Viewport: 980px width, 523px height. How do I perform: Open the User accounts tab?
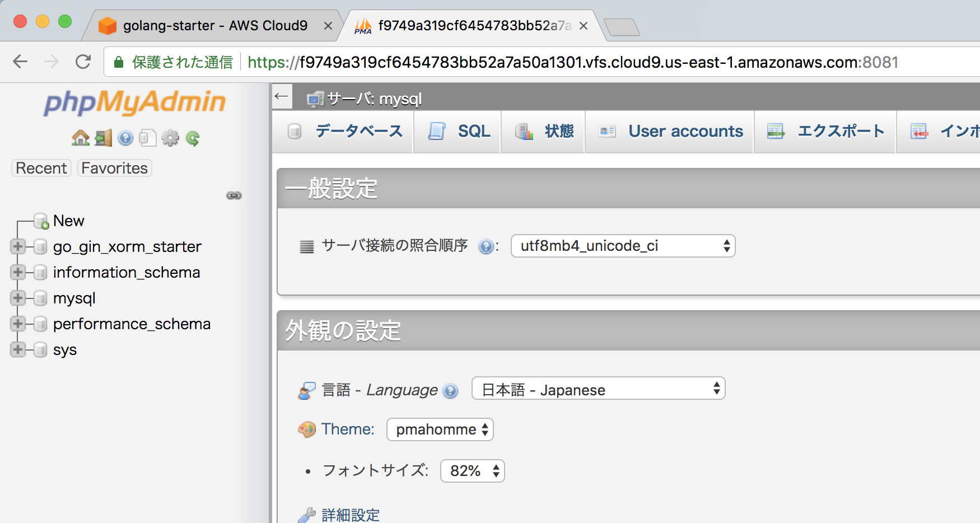670,132
